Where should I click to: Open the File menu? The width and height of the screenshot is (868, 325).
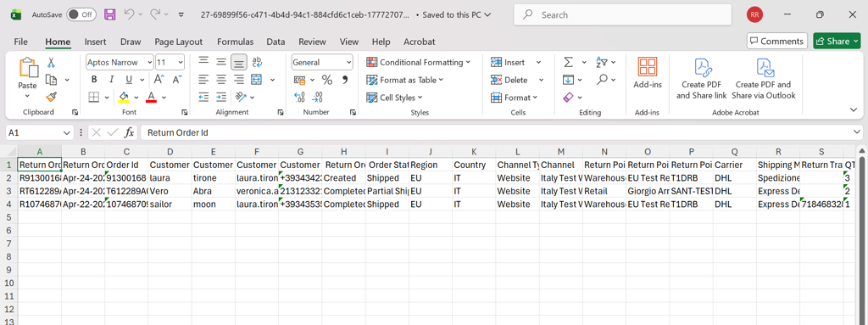pyautogui.click(x=20, y=42)
